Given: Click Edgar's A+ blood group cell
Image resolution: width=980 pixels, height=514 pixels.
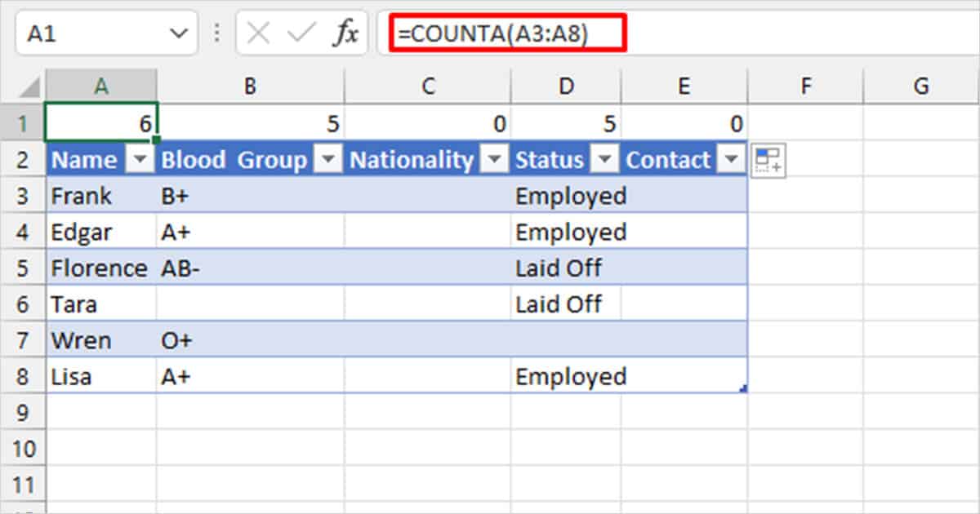Looking at the screenshot, I should (x=250, y=232).
